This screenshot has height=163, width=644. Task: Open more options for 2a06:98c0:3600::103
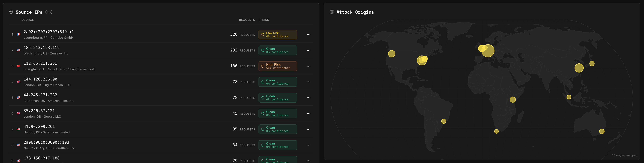click(308, 145)
